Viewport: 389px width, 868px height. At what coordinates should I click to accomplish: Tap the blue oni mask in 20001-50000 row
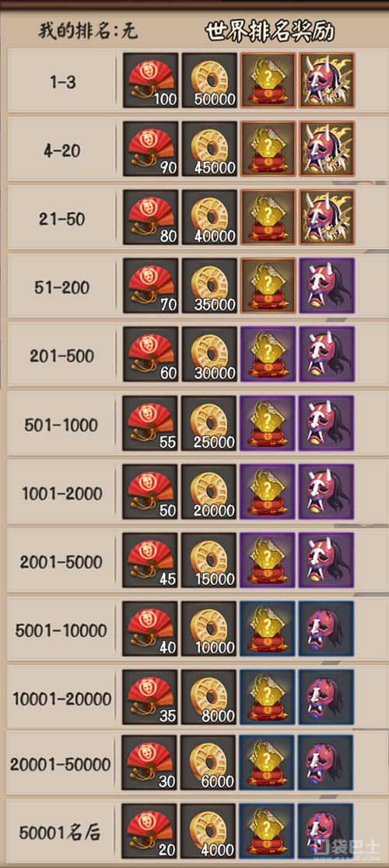pyautogui.click(x=327, y=763)
